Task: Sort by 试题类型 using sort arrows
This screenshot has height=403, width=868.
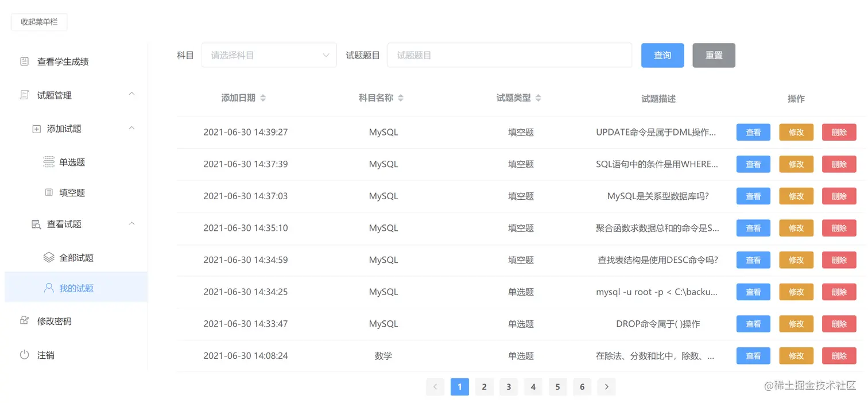Action: 538,98
